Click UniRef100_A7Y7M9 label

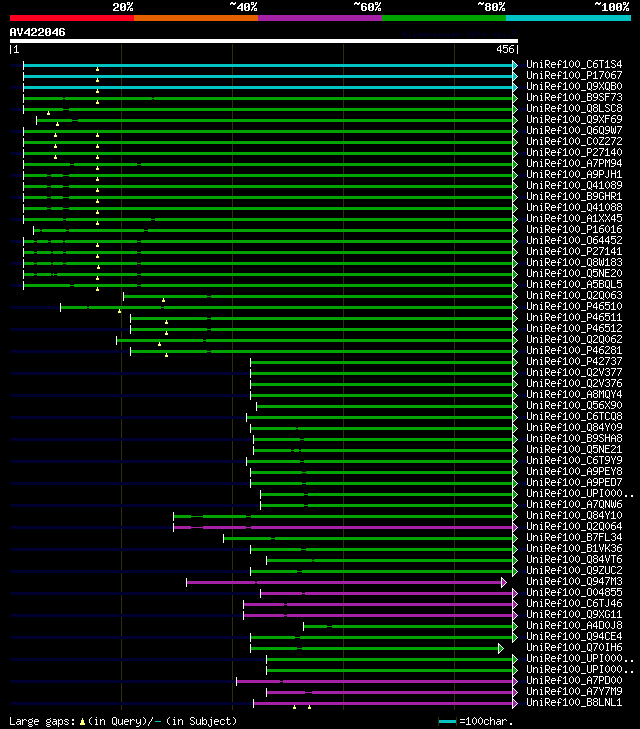point(574,692)
